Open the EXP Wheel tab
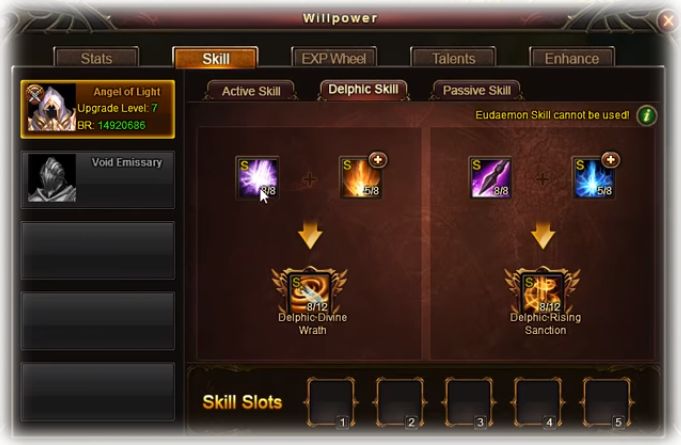 pos(334,58)
